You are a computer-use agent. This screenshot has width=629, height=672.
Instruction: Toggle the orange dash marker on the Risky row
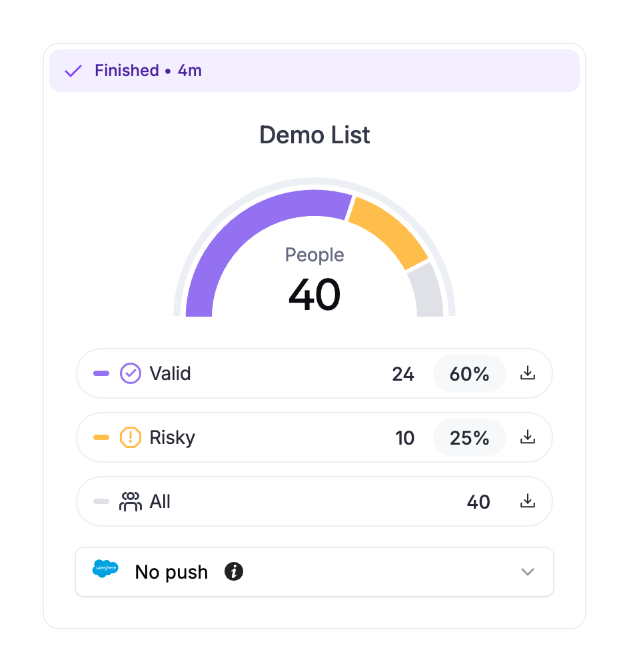[101, 437]
